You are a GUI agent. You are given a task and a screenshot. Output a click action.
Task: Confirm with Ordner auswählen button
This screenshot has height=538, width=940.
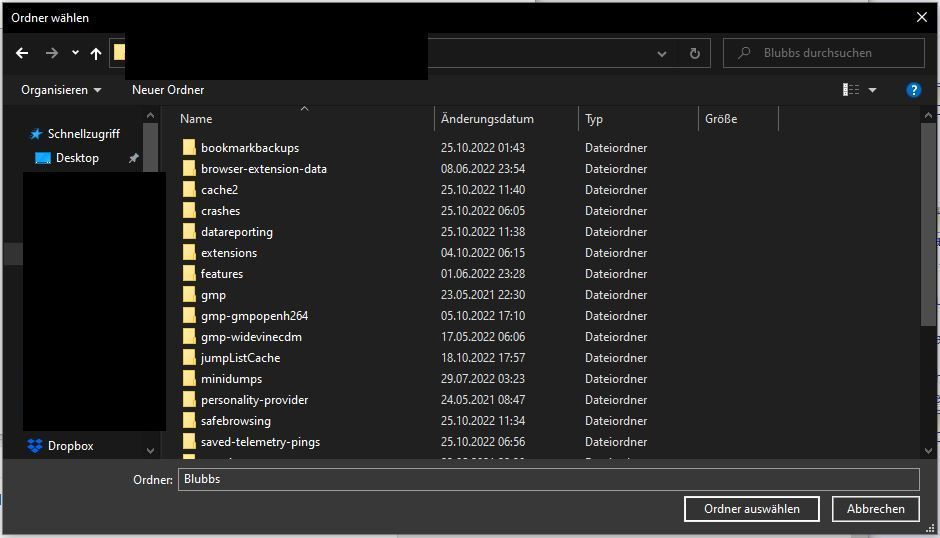tap(752, 509)
